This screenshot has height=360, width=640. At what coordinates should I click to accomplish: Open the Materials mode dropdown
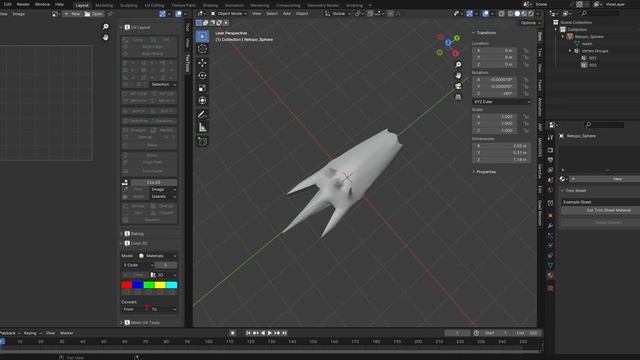pyautogui.click(x=158, y=256)
